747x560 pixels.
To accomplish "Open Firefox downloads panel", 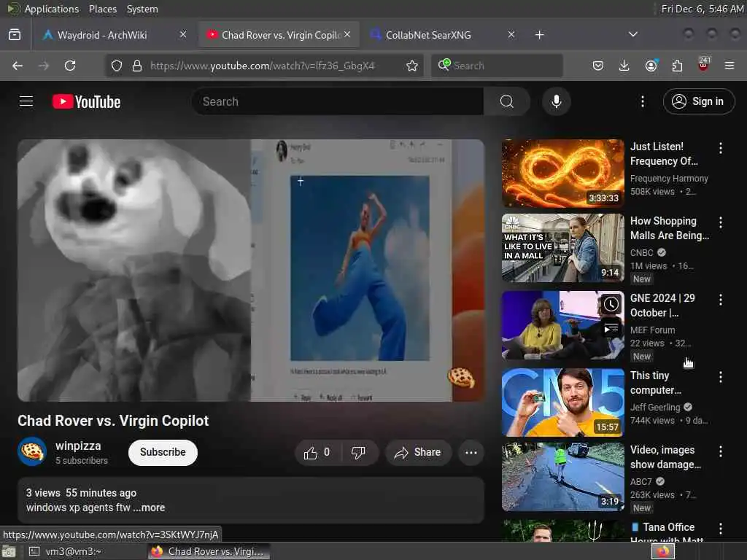I will click(x=624, y=66).
